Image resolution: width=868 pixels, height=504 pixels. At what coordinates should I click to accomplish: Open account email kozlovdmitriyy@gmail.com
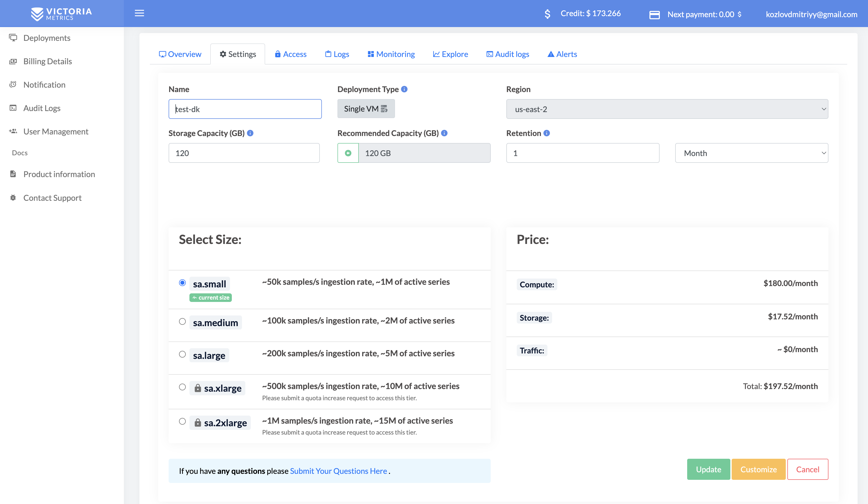click(x=812, y=15)
